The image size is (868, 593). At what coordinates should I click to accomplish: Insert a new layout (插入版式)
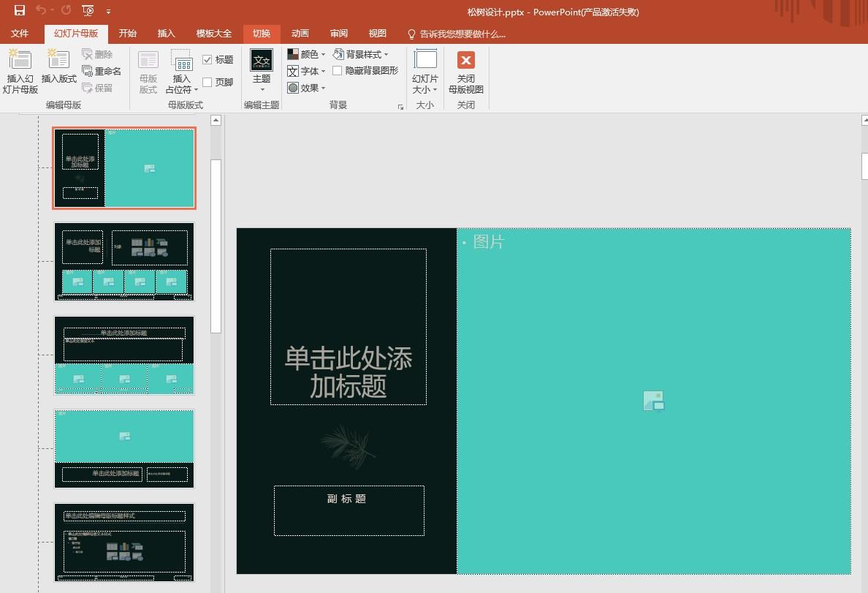pyautogui.click(x=58, y=67)
